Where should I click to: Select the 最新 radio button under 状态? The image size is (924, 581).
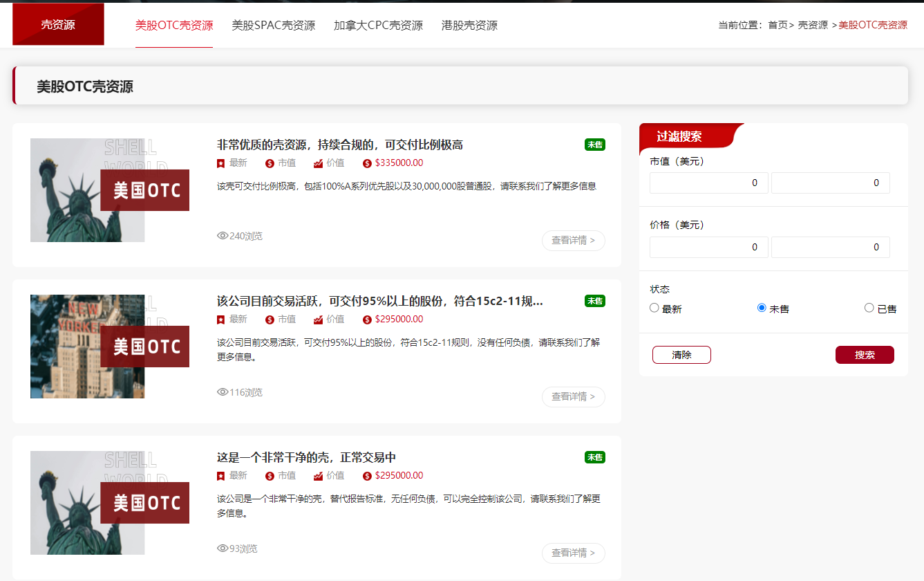(654, 308)
